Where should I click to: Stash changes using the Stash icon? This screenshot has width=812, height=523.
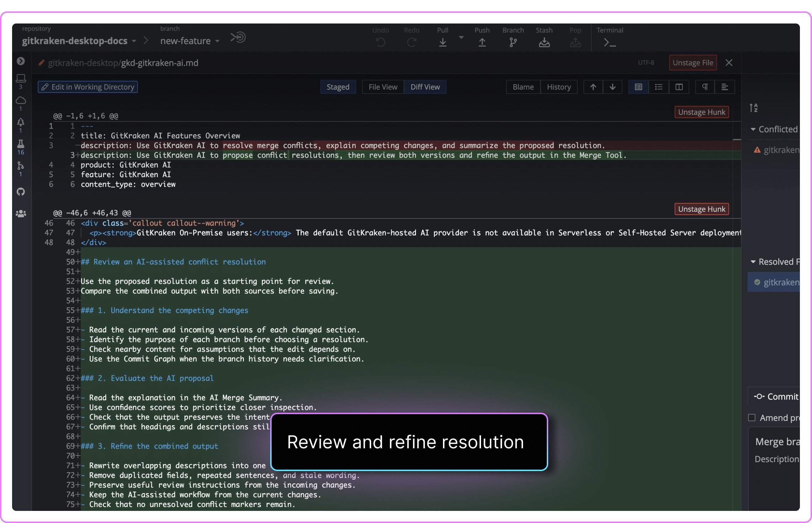[x=544, y=42]
